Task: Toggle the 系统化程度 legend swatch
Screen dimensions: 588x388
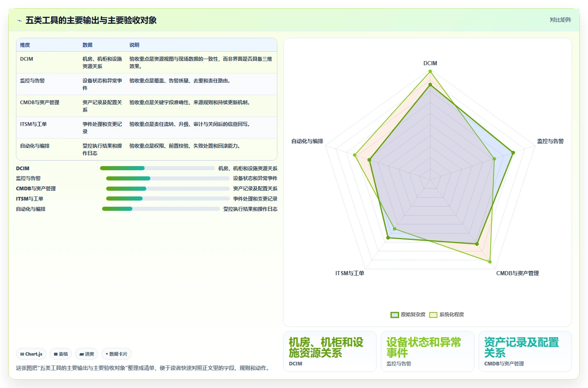Action: tap(433, 315)
